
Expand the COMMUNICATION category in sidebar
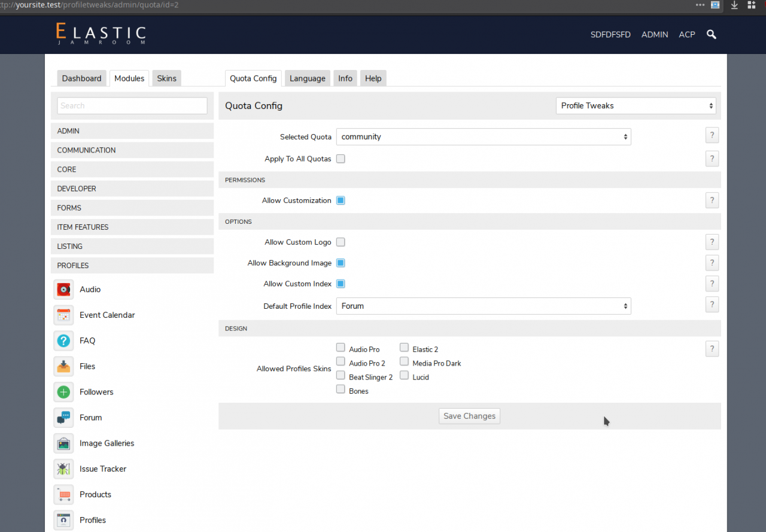click(132, 150)
